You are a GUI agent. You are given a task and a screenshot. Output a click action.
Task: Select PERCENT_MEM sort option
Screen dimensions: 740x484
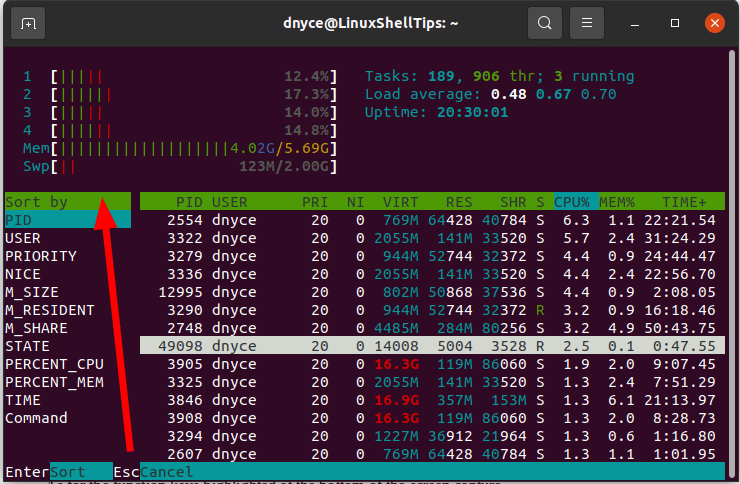[68, 382]
